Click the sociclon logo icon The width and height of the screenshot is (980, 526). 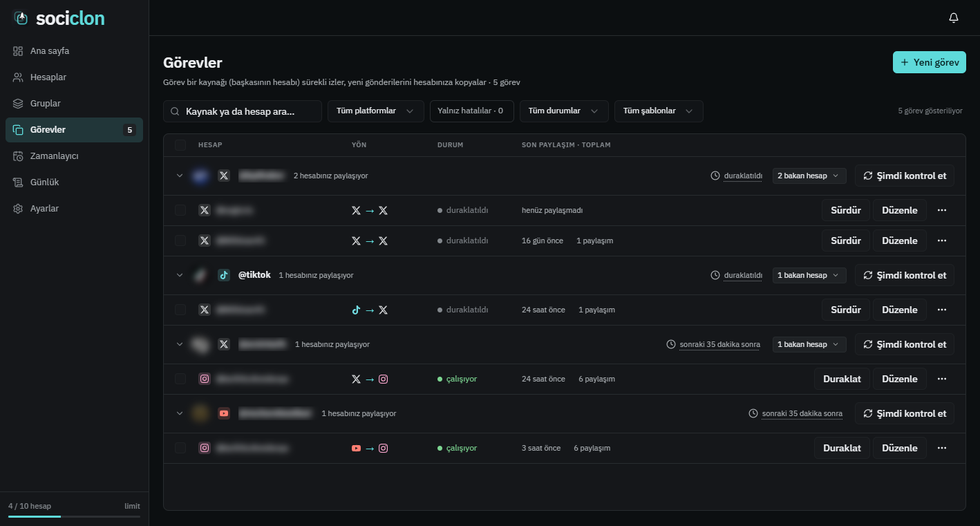21,18
